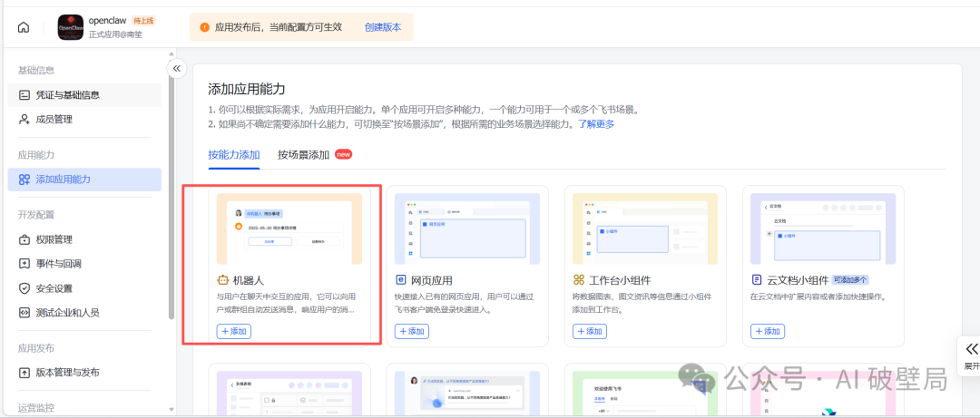Switch to 按能力添加 tab

click(234, 155)
